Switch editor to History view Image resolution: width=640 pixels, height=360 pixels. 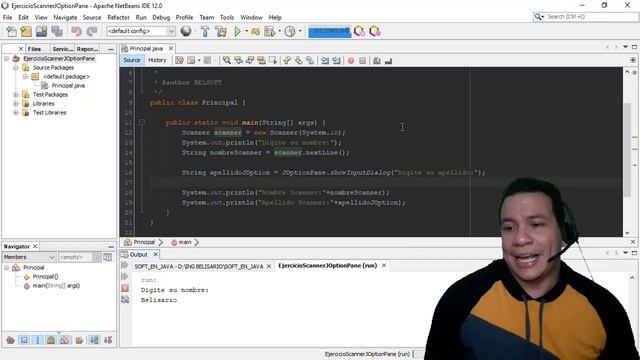coord(157,60)
